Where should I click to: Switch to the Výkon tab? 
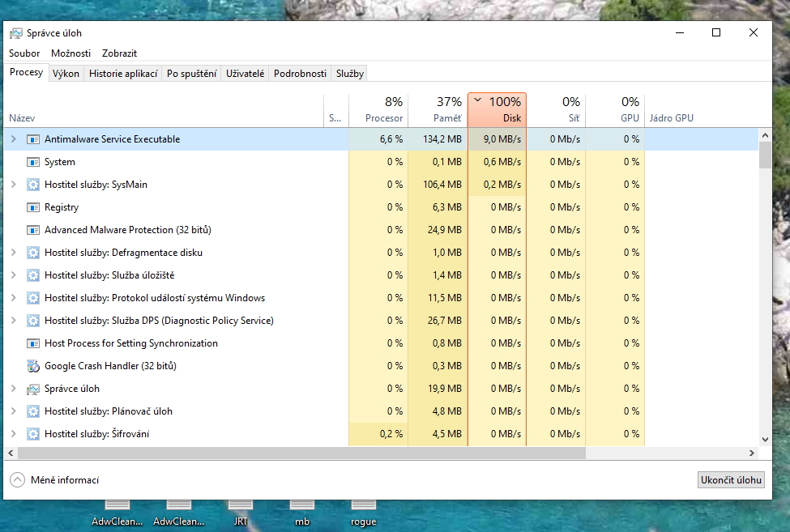point(66,74)
